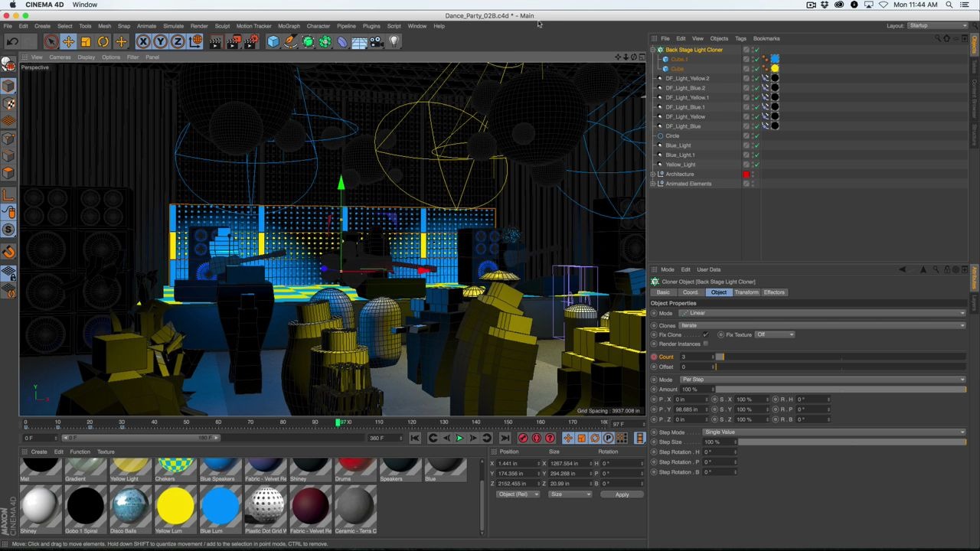Lock movement to the Y axis

160,41
